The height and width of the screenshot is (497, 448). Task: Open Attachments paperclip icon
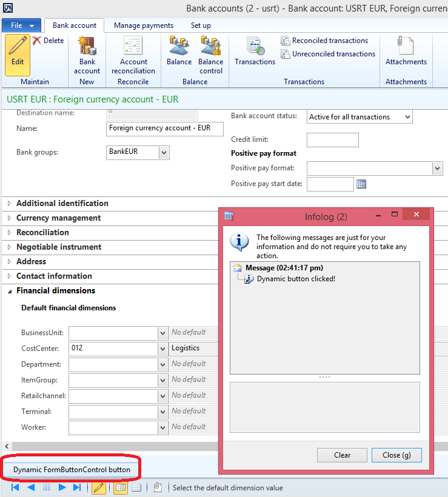coord(406,52)
